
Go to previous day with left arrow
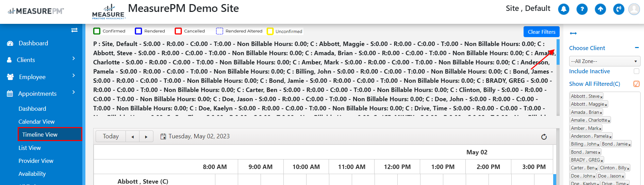pos(133,137)
